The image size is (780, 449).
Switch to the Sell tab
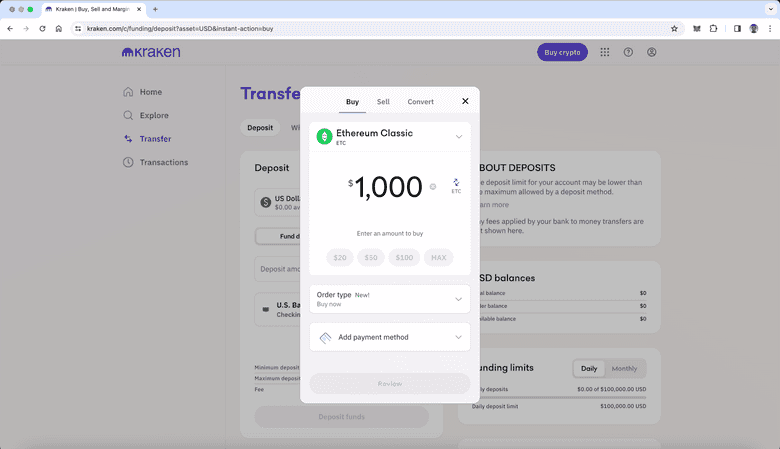pyautogui.click(x=383, y=102)
